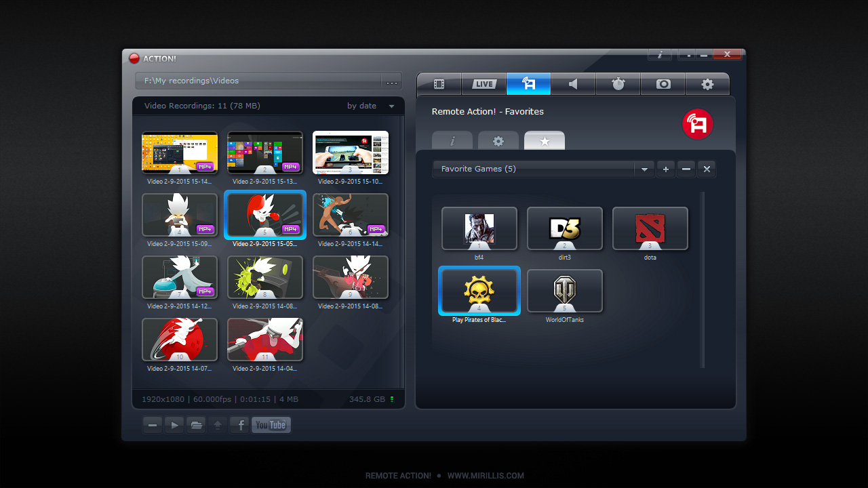Click the 'Remote Action! - Favorites' heading
Screen dimensions: 868x488
[488, 111]
